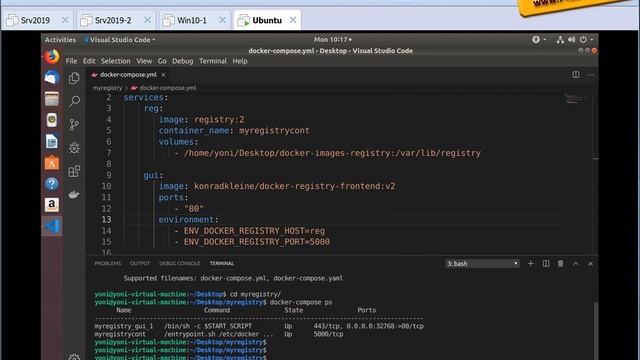Open Ubuntu Software from the dock
The image size is (640, 360).
click(x=52, y=162)
